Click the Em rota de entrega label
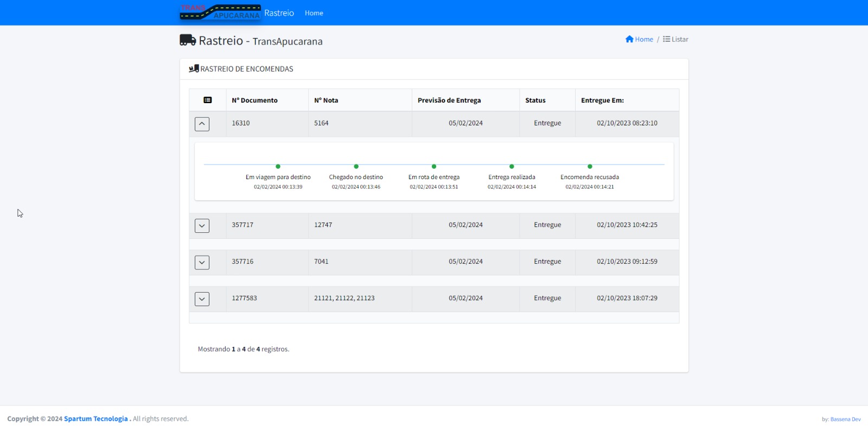 pos(434,177)
